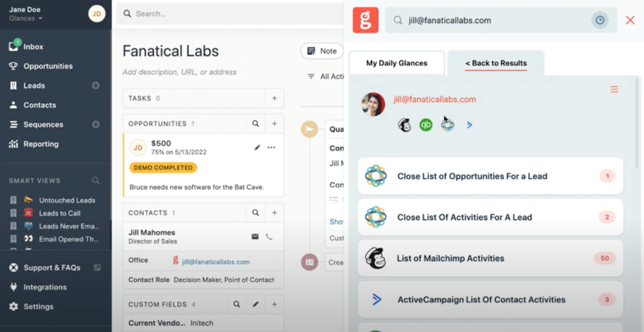Close the Glances panel with the X

click(x=631, y=20)
